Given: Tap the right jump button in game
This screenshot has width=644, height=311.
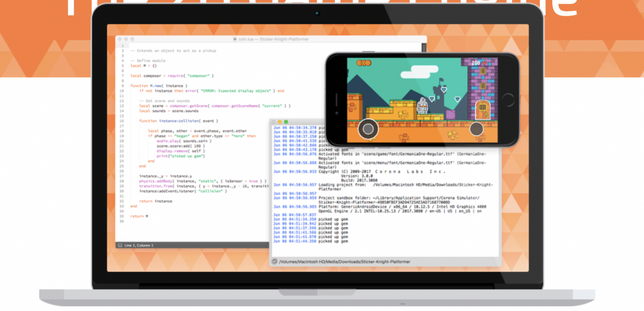Looking at the screenshot, I should [476, 129].
